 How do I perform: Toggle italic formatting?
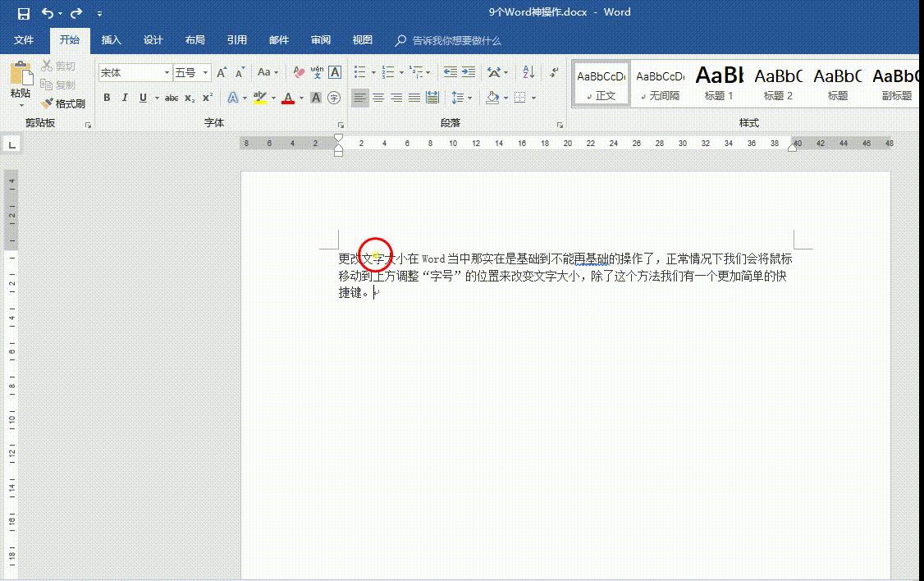click(124, 98)
